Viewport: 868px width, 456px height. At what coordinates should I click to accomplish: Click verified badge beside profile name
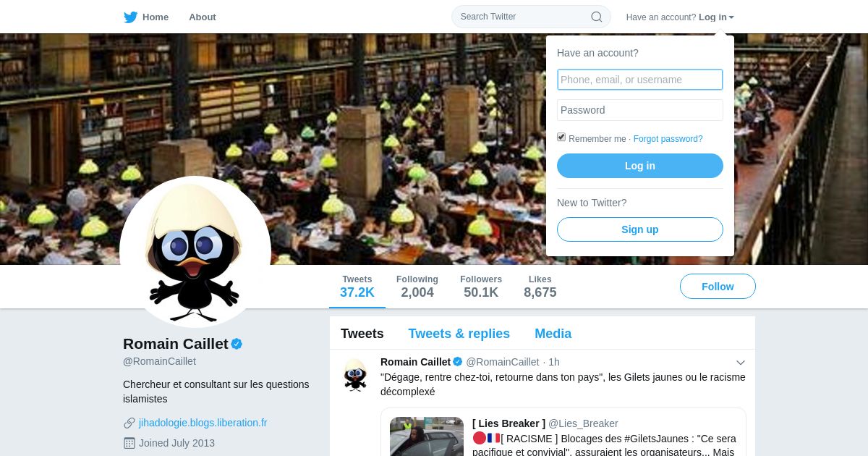point(237,344)
